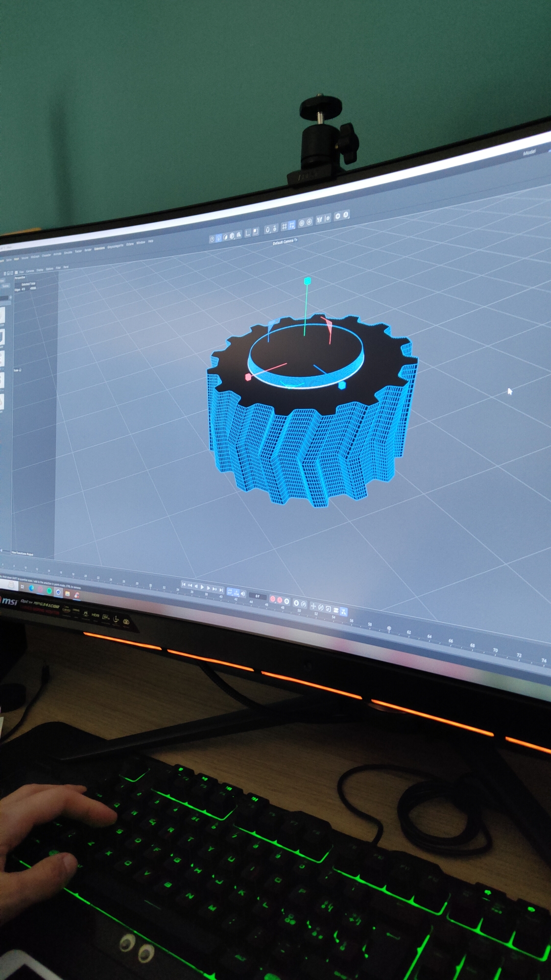The height and width of the screenshot is (980, 551).
Task: Toggle the red Autokeying button
Action: pos(280,600)
